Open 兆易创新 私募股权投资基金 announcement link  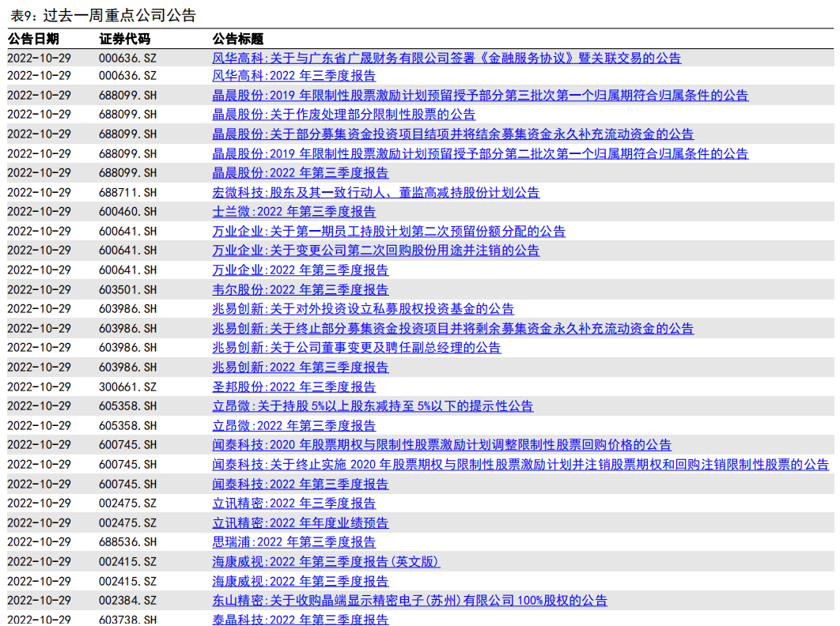click(363, 309)
